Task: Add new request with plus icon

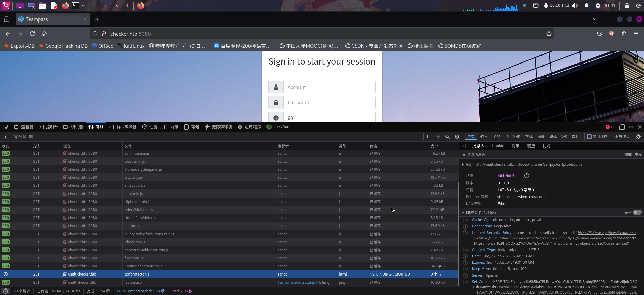Action: tap(438, 137)
